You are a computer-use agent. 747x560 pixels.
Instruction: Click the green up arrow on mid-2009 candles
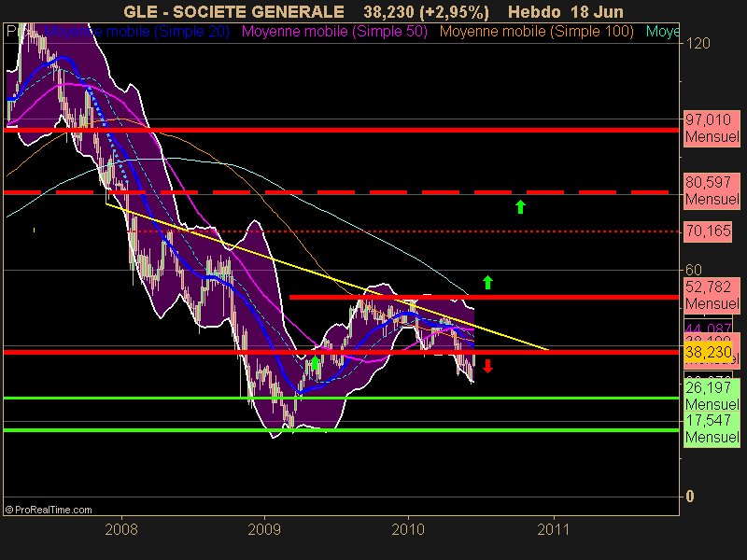click(315, 362)
